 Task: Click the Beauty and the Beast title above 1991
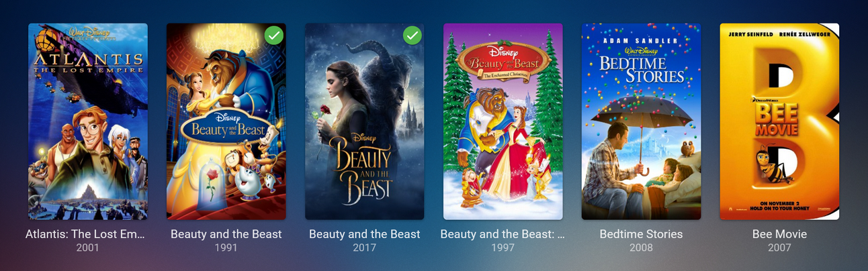tap(226, 234)
